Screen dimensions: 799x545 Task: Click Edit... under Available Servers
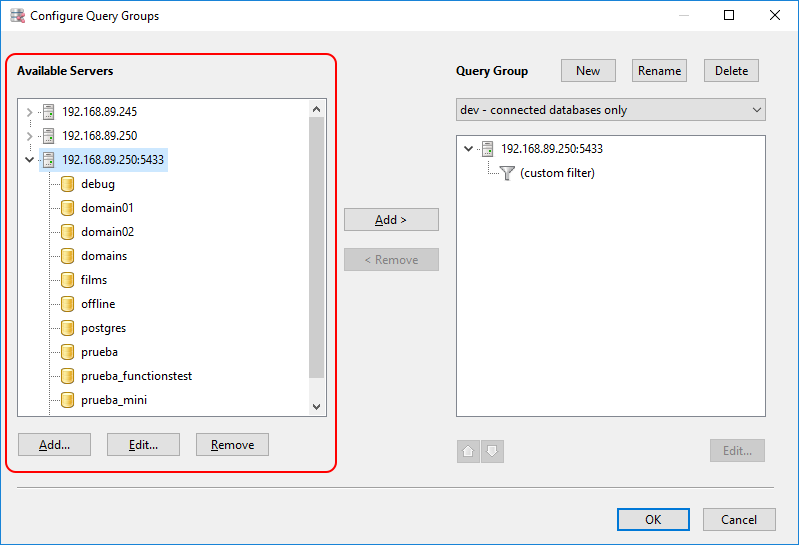tap(143, 445)
